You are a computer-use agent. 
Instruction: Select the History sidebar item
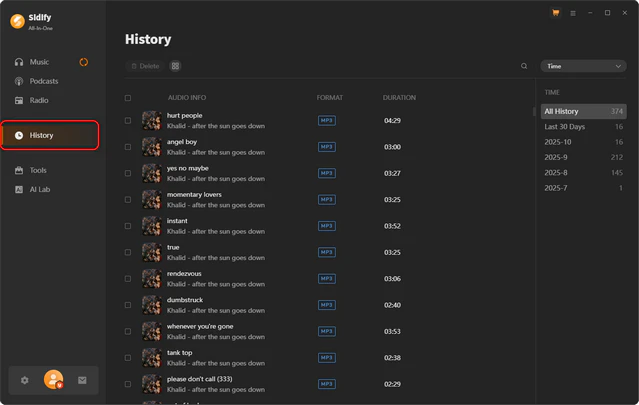pos(50,135)
